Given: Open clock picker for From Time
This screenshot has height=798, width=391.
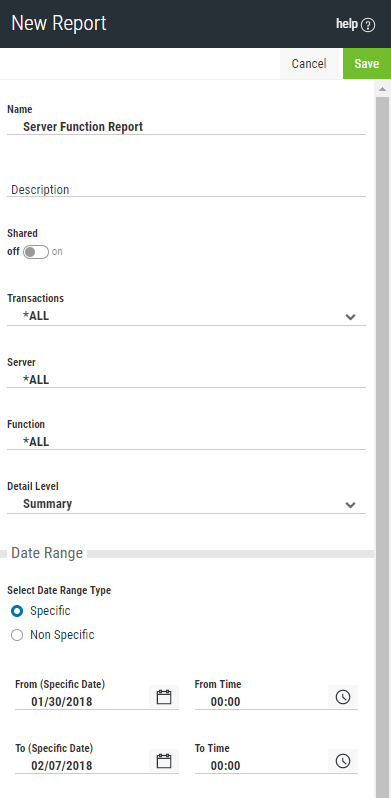Looking at the screenshot, I should (x=343, y=697).
